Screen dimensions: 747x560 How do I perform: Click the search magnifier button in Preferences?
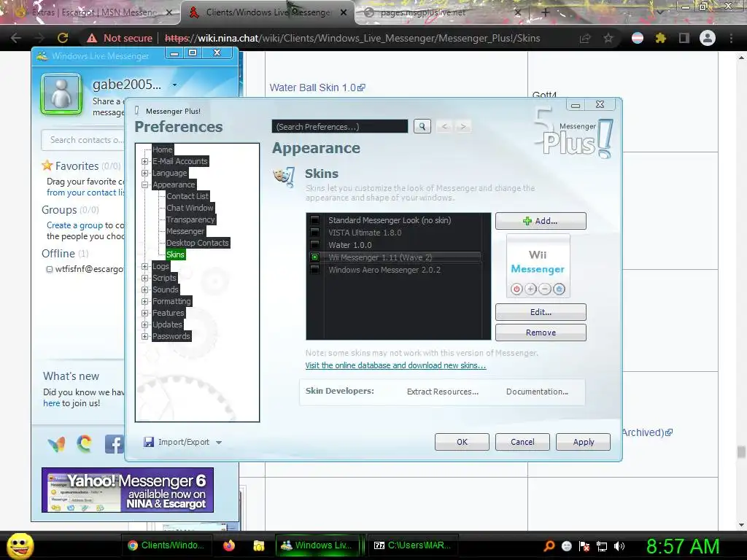coord(422,126)
